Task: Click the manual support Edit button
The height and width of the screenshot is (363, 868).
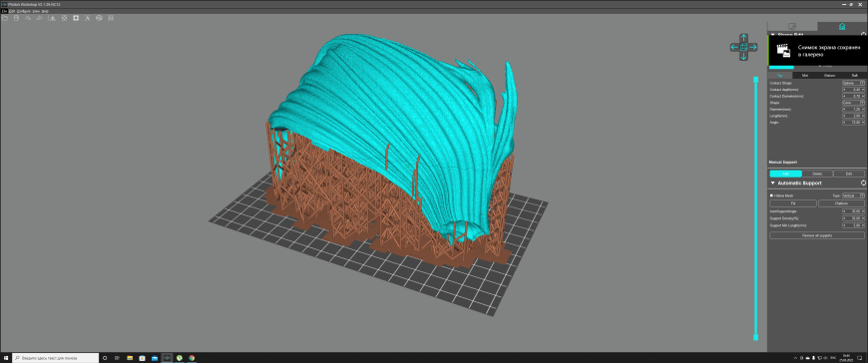Action: click(x=849, y=174)
